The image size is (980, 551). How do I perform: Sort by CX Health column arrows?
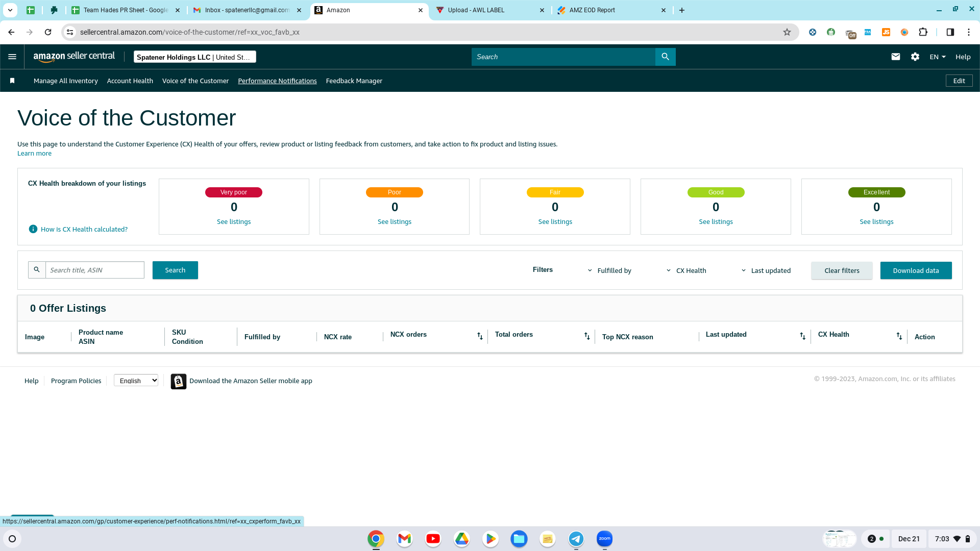click(x=899, y=336)
